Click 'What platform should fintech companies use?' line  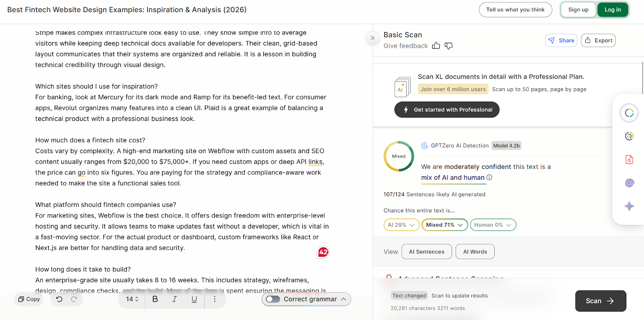105,205
